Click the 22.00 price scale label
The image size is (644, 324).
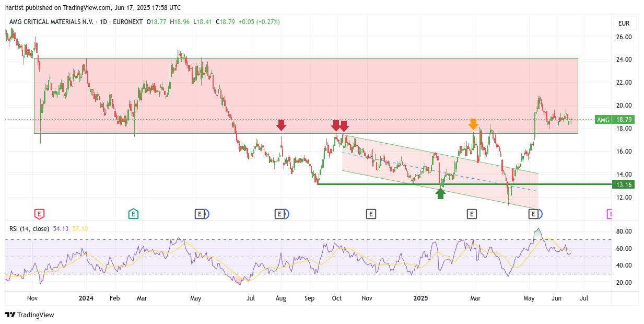pyautogui.click(x=624, y=83)
